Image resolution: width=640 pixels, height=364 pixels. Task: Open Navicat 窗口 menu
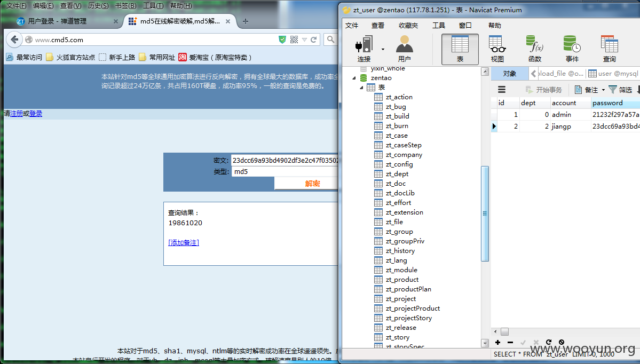pyautogui.click(x=465, y=25)
